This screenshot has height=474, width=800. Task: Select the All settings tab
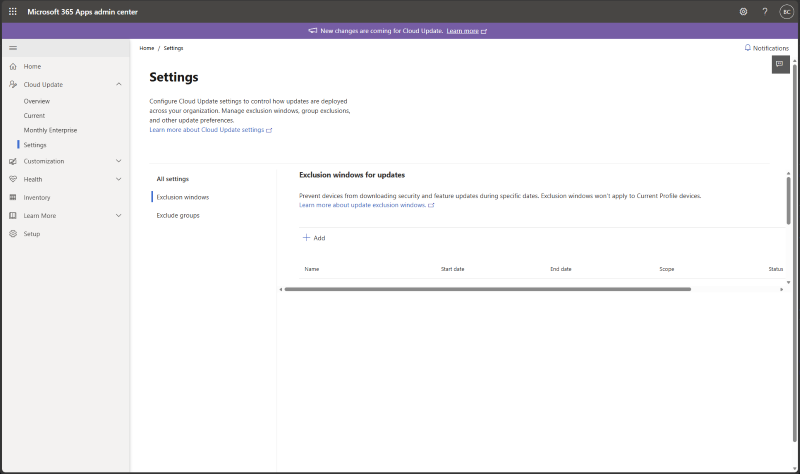pyautogui.click(x=172, y=179)
